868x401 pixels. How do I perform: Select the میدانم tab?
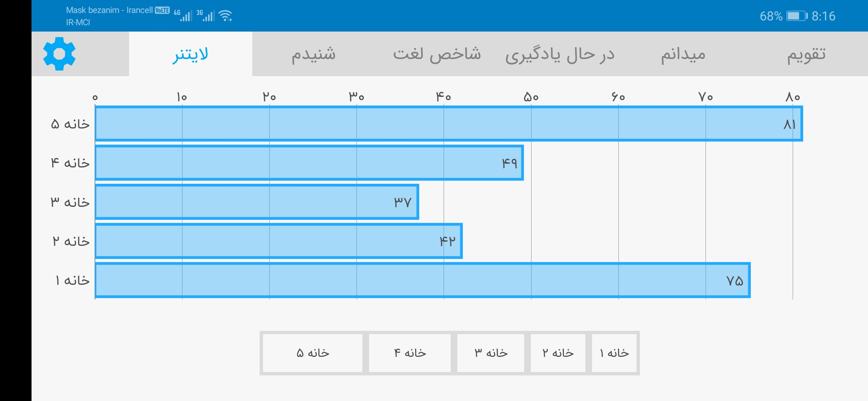[683, 54]
